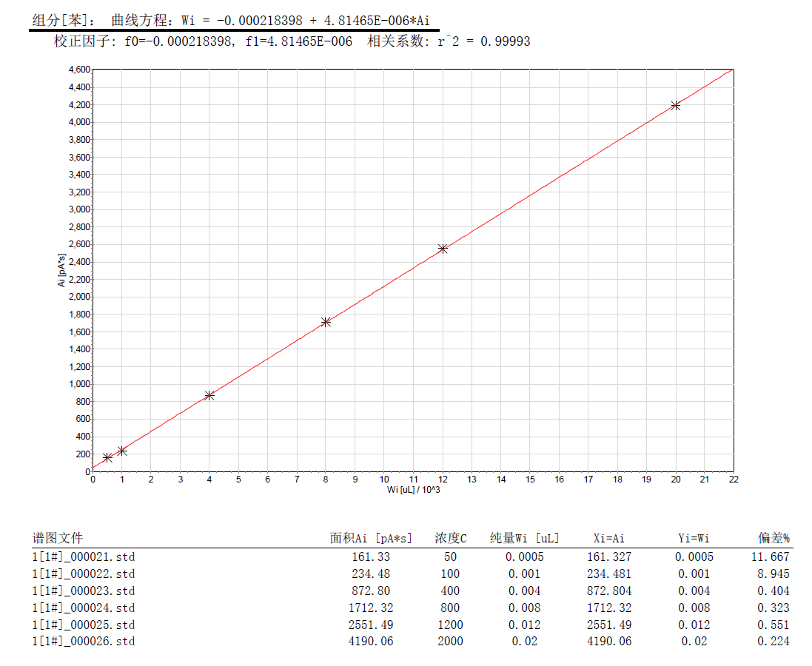Click the 偏差% column header

pos(773,538)
